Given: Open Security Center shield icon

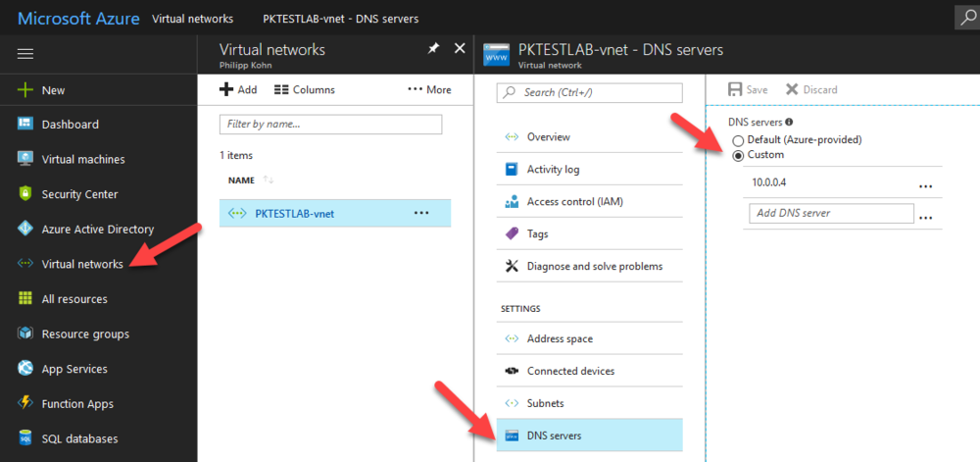Looking at the screenshot, I should [25, 194].
